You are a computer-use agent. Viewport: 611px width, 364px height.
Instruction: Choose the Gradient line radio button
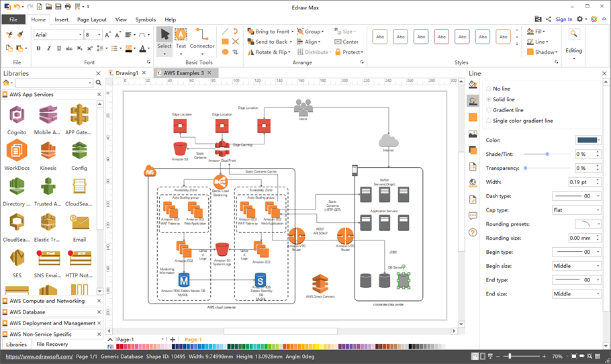click(489, 110)
